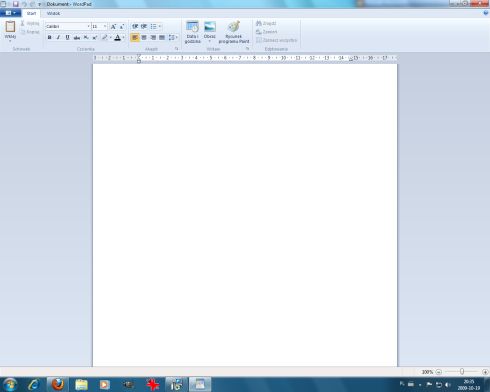Decrease font size with shrink font button
The width and height of the screenshot is (490, 392).
pos(122,26)
